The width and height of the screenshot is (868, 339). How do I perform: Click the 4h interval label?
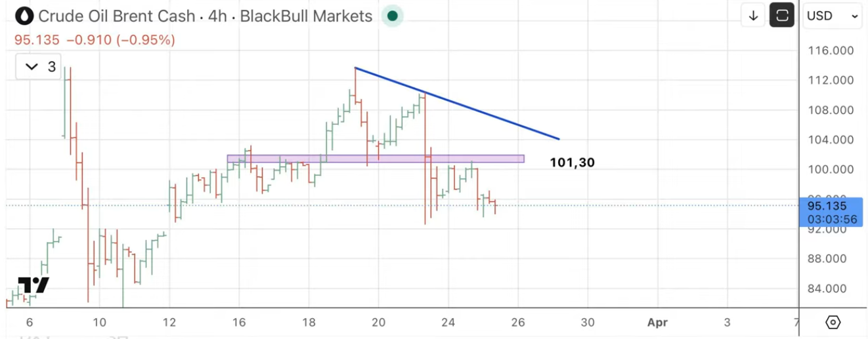(x=217, y=16)
